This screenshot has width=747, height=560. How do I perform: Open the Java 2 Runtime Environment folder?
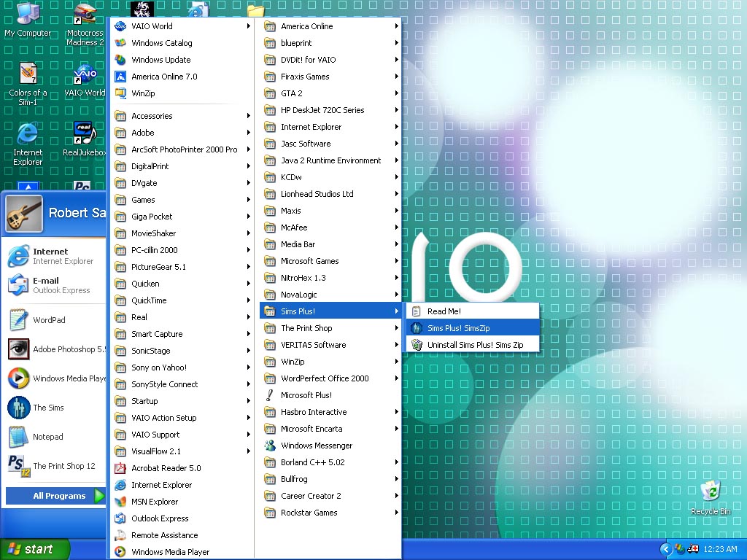330,160
